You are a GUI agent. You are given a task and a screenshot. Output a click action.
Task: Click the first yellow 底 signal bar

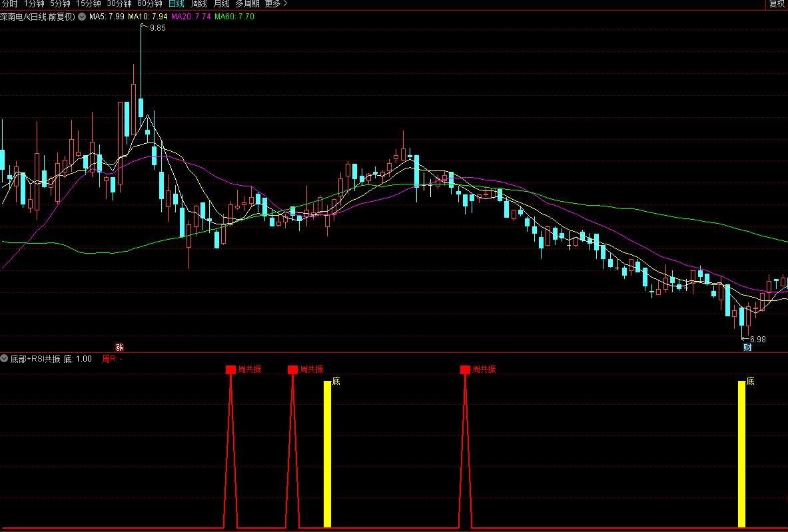327,454
